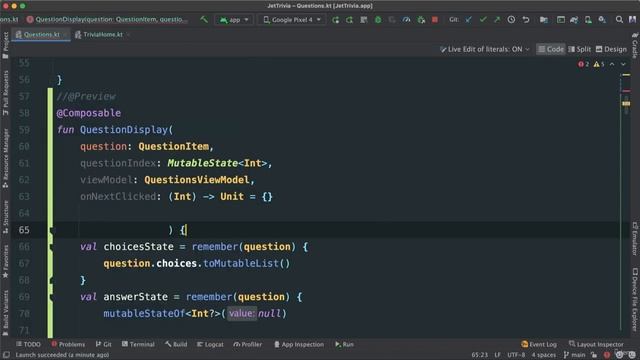Open the Event Log tool window

pos(539,344)
